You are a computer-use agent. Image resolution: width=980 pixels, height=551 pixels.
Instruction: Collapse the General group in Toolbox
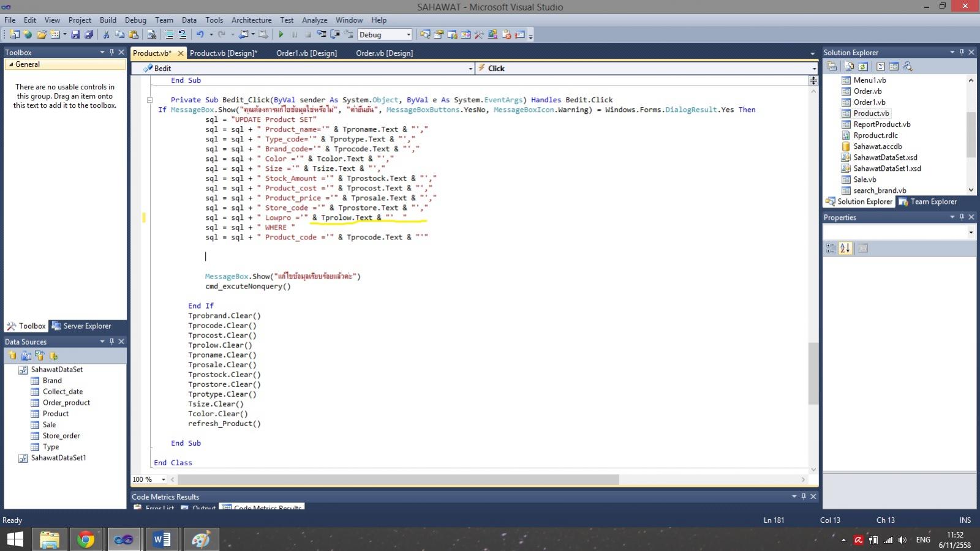pos(10,64)
